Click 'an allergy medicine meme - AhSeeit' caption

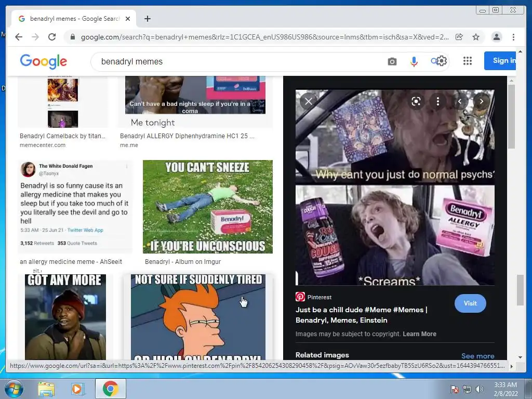(71, 262)
